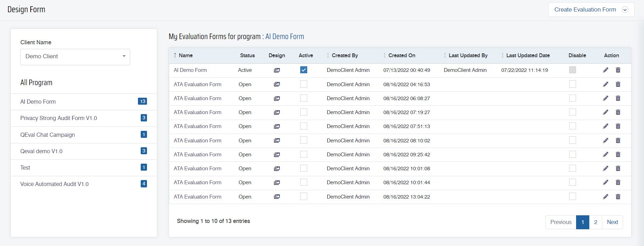Edit form created at 08/16/2022 04:16:53
This screenshot has height=246, width=644.
[606, 84]
